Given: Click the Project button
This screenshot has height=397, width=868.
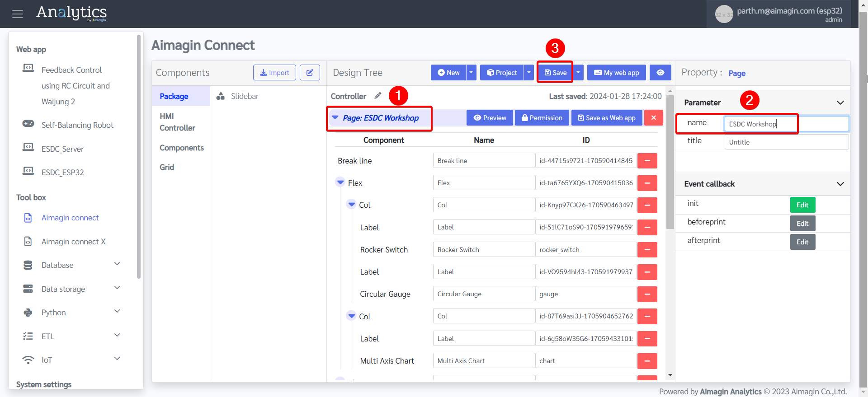Looking at the screenshot, I should [x=502, y=73].
